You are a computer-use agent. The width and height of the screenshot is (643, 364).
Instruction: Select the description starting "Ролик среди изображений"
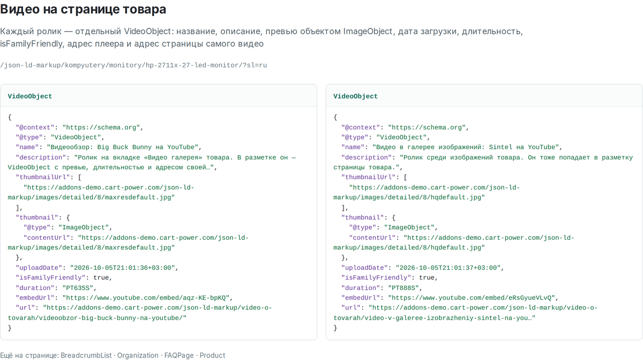click(483, 162)
